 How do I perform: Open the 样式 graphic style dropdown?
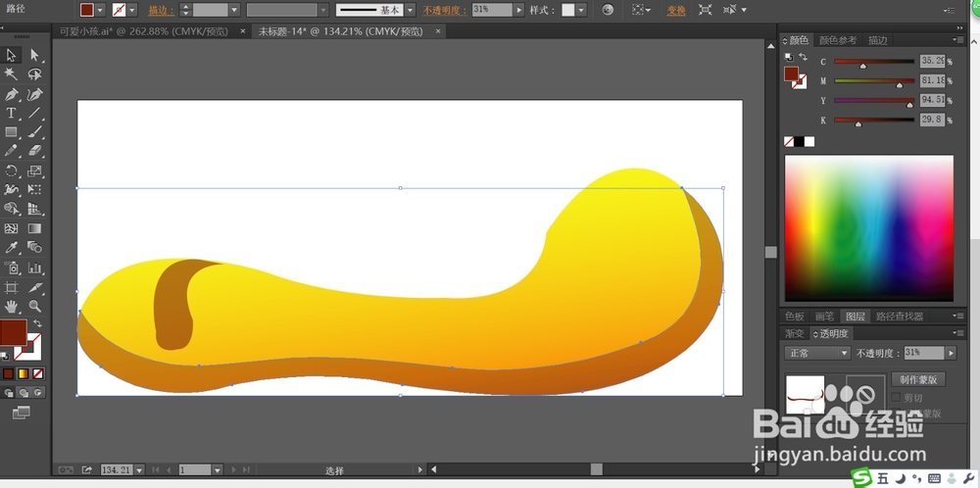[581, 10]
